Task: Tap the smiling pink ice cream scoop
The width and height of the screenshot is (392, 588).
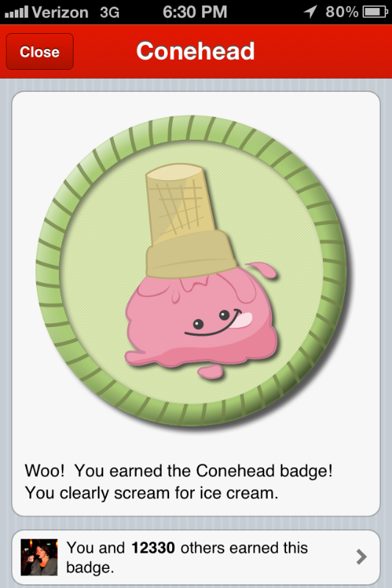Action: click(x=202, y=320)
